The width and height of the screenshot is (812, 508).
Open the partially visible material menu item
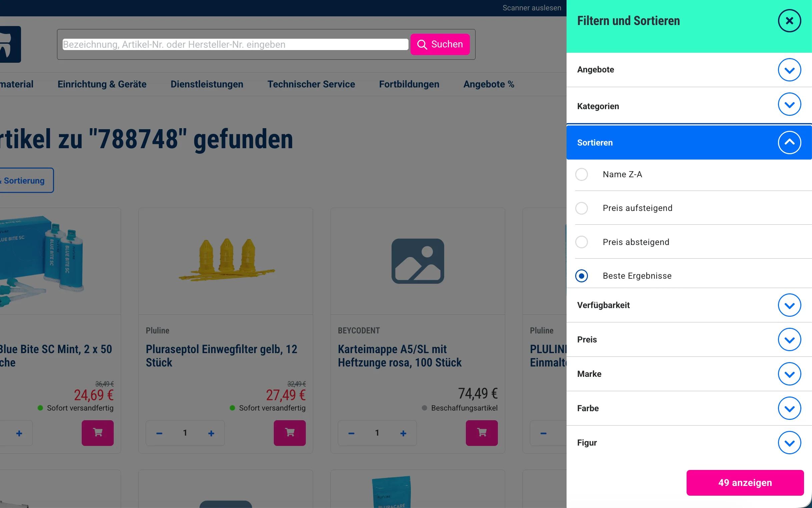[16, 84]
